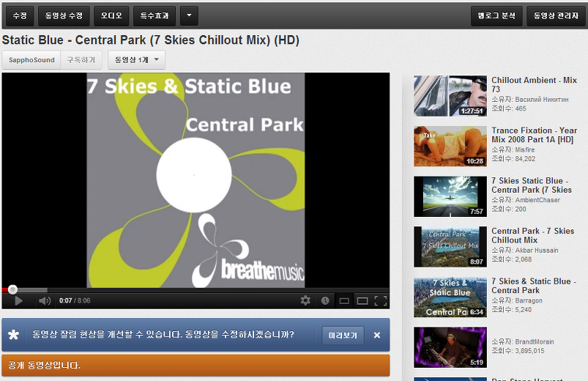
Task: Click the Watch Later clock icon
Action: click(x=325, y=300)
